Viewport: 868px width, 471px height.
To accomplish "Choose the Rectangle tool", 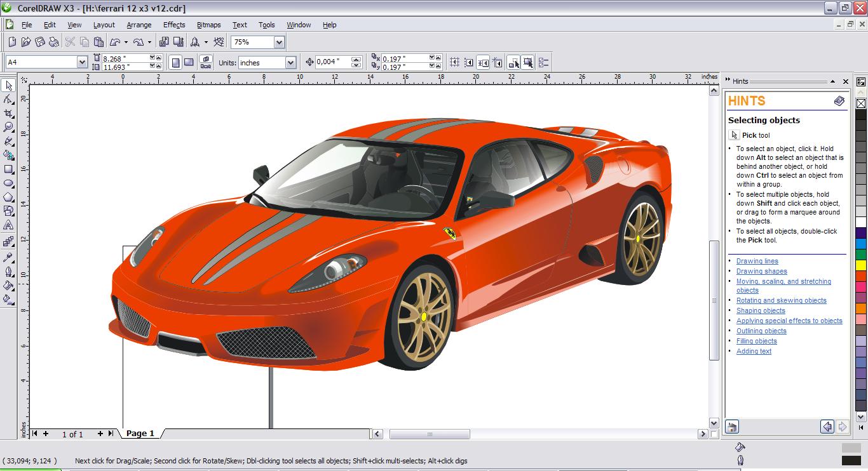I will click(x=9, y=169).
